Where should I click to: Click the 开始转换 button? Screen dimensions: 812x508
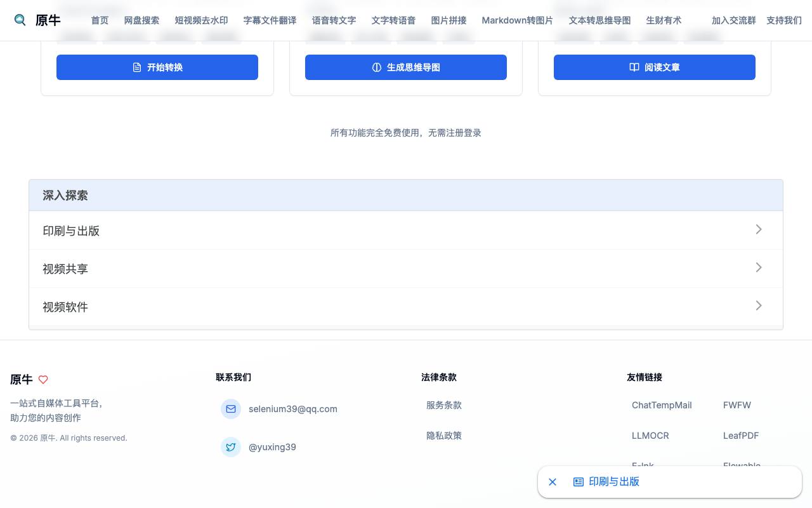[157, 67]
